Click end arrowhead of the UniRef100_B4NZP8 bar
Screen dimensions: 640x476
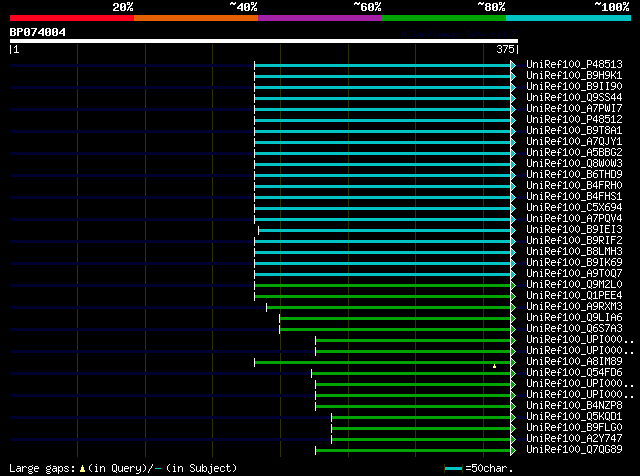[x=513, y=407]
